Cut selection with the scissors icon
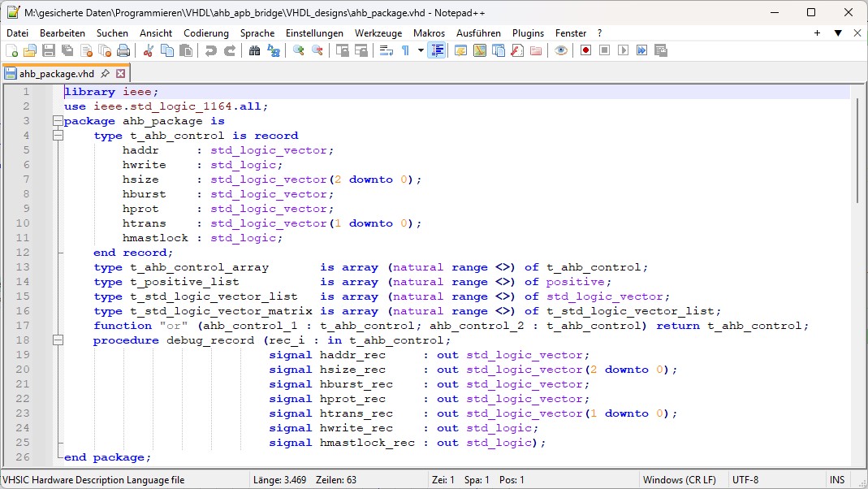 (149, 50)
